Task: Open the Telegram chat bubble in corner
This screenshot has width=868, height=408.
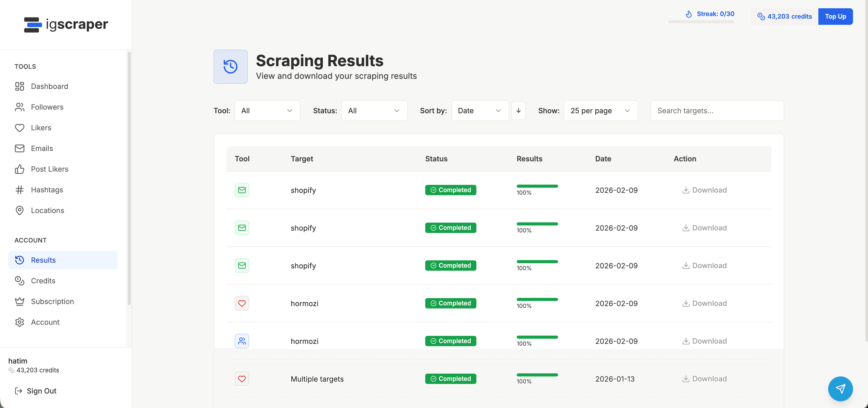Action: 840,388
